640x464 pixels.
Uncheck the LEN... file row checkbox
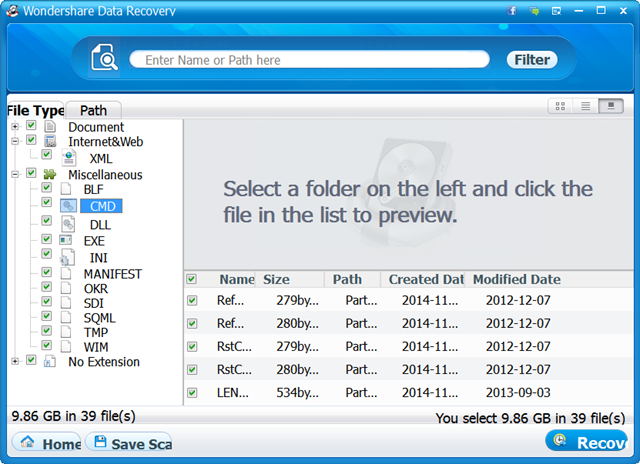click(192, 393)
